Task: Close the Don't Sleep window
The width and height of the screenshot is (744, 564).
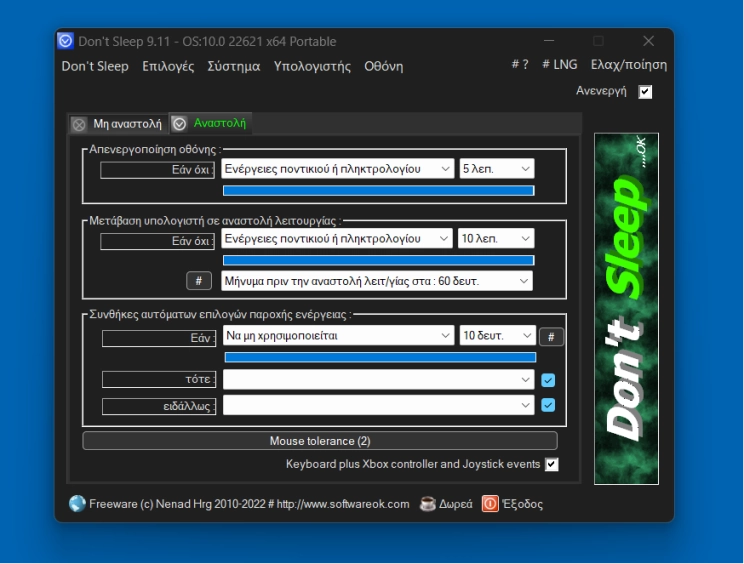Action: (x=648, y=41)
